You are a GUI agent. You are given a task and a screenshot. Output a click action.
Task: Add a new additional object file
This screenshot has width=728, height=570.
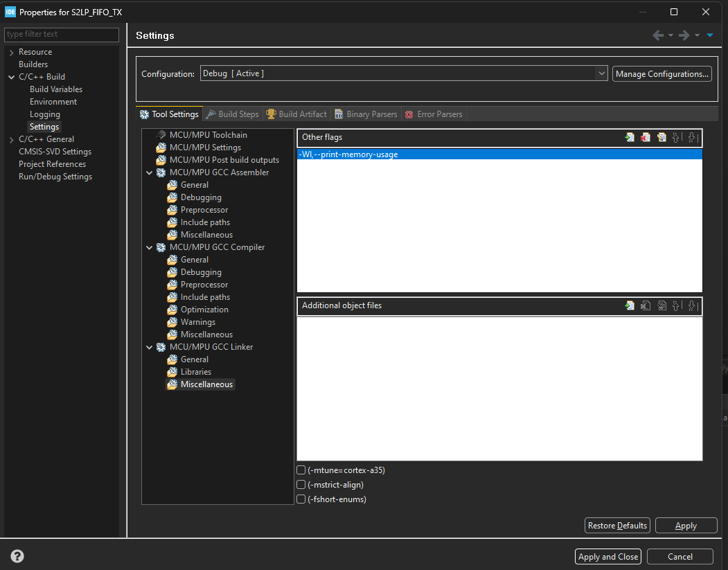[x=630, y=305]
